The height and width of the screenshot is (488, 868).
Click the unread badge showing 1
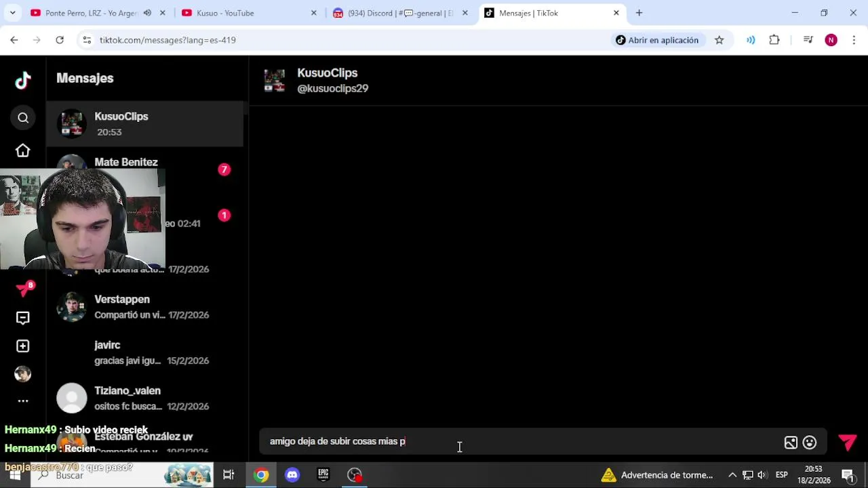pos(224,216)
